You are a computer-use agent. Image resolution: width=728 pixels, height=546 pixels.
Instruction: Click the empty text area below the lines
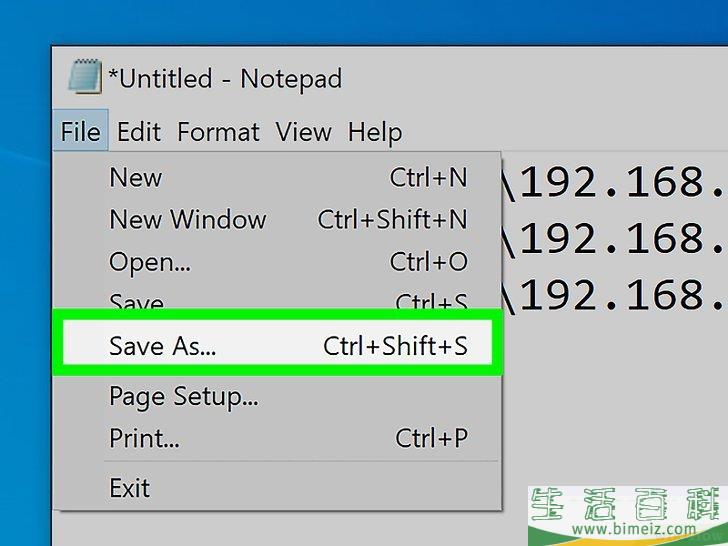point(615,399)
